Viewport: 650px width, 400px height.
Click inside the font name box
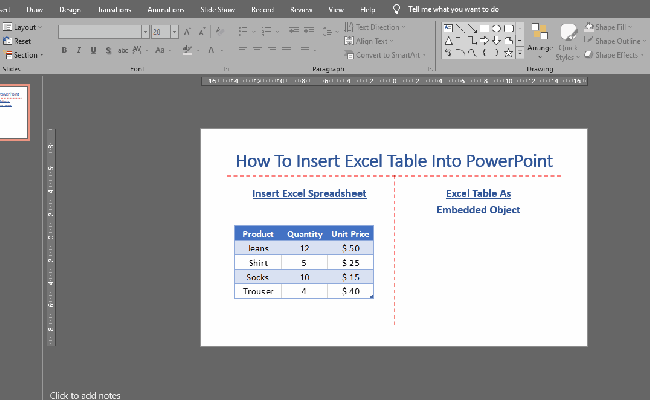tap(100, 32)
